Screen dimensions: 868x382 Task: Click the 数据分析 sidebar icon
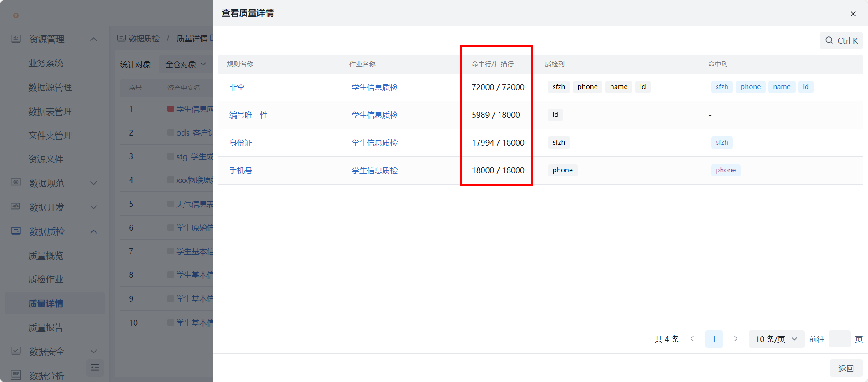(x=16, y=375)
